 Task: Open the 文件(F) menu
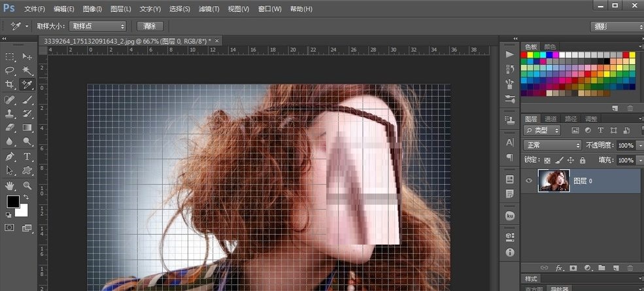click(35, 9)
